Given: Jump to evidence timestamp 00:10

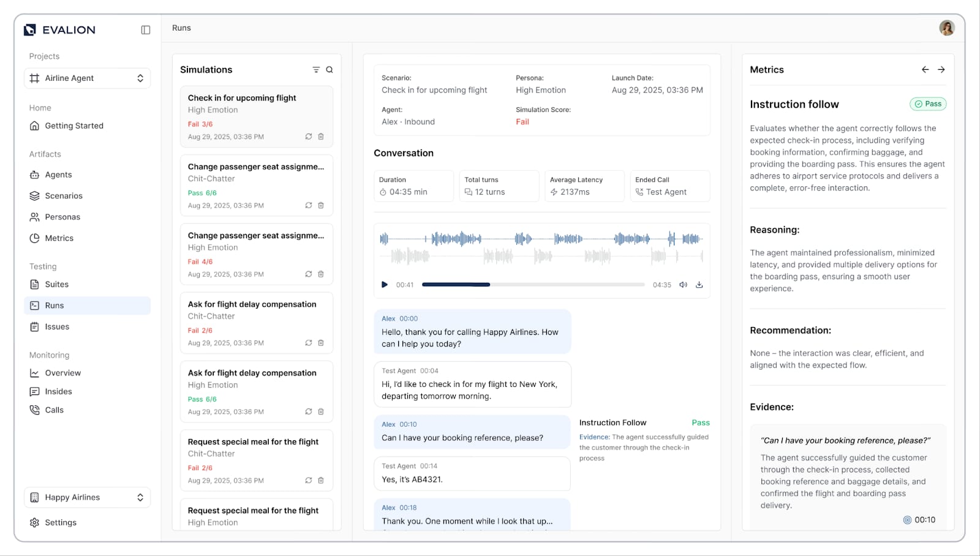Looking at the screenshot, I should coord(919,520).
